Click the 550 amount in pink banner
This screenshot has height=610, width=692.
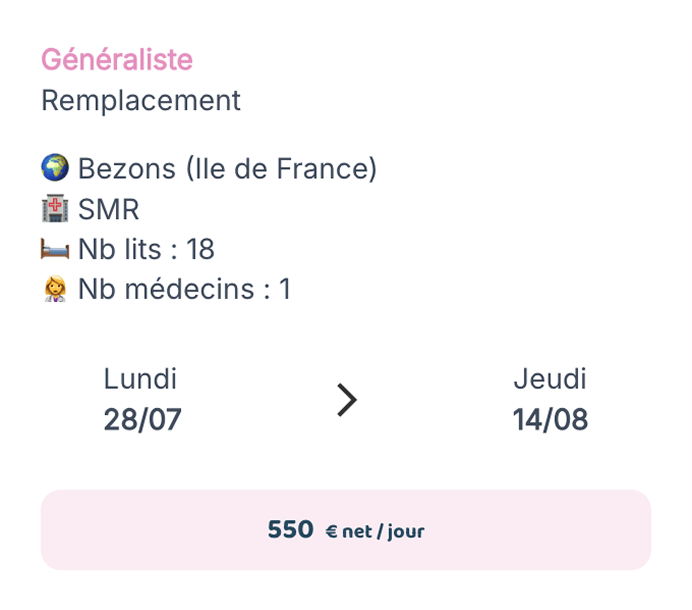(290, 529)
